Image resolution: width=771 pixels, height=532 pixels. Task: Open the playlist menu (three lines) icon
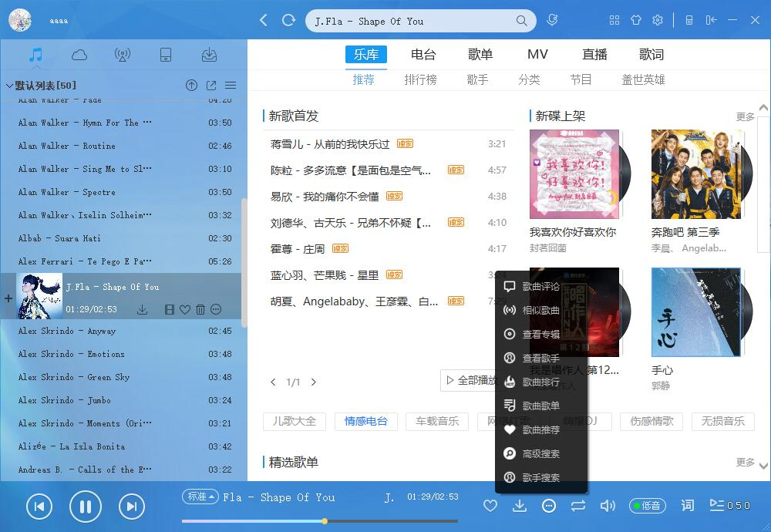(231, 86)
